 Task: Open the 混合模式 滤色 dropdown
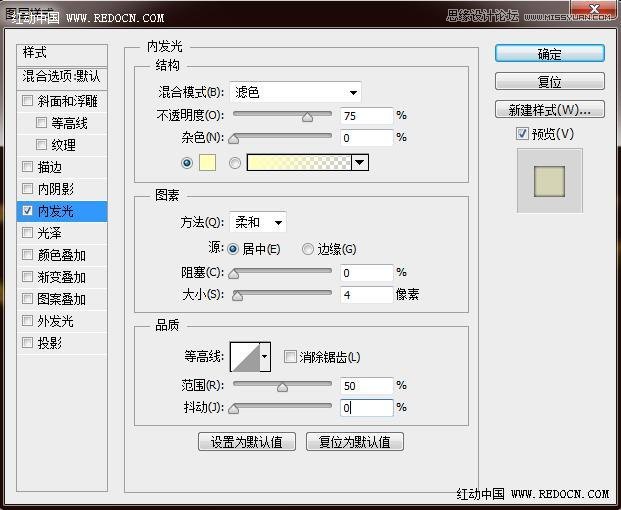(295, 92)
